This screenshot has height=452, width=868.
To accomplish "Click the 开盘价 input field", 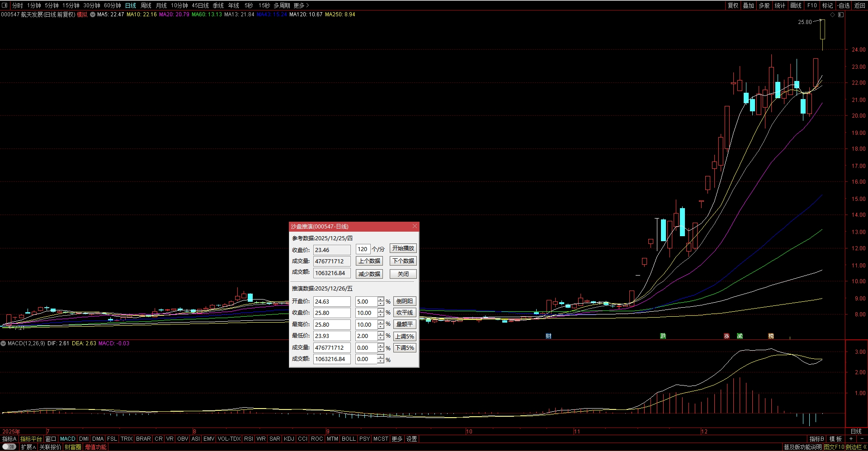I will pyautogui.click(x=332, y=301).
